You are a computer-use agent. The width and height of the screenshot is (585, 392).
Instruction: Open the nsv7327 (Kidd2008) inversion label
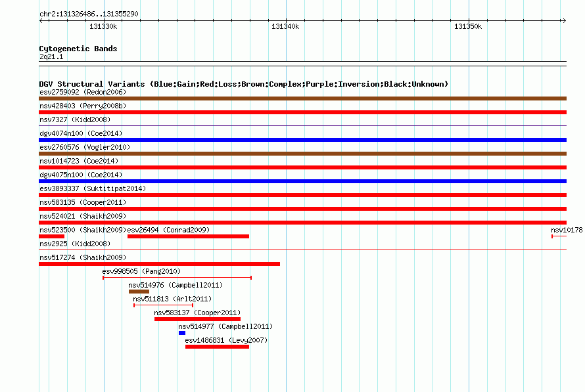[x=75, y=120]
